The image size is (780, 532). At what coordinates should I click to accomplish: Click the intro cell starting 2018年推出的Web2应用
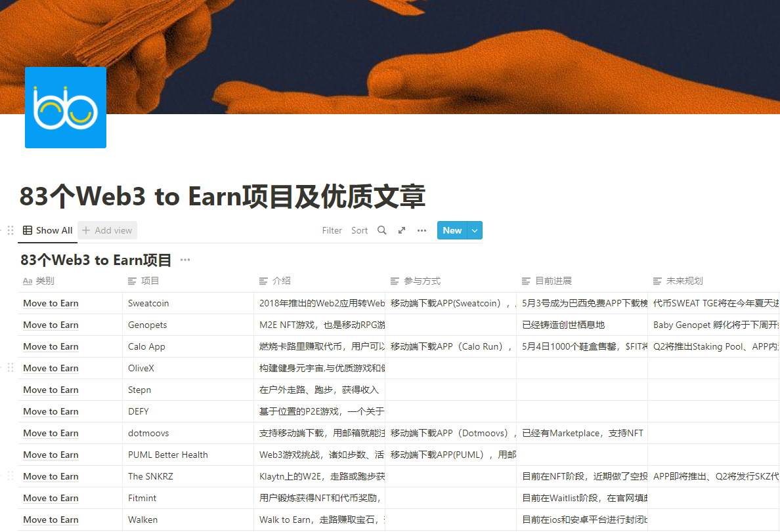point(319,303)
